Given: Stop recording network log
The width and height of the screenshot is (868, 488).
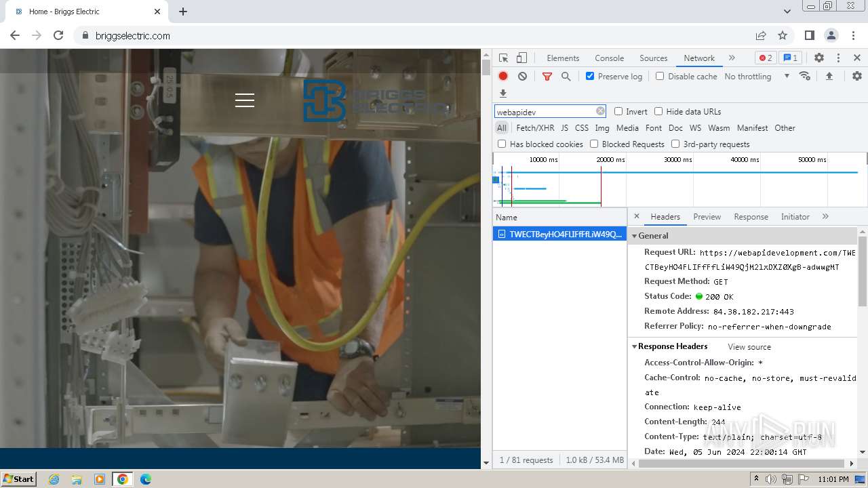Looking at the screenshot, I should [503, 76].
